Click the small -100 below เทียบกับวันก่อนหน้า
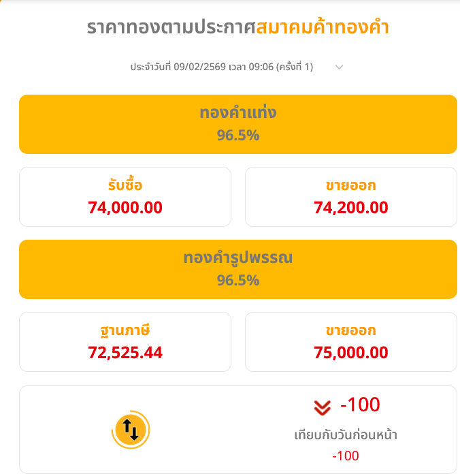 (346, 456)
